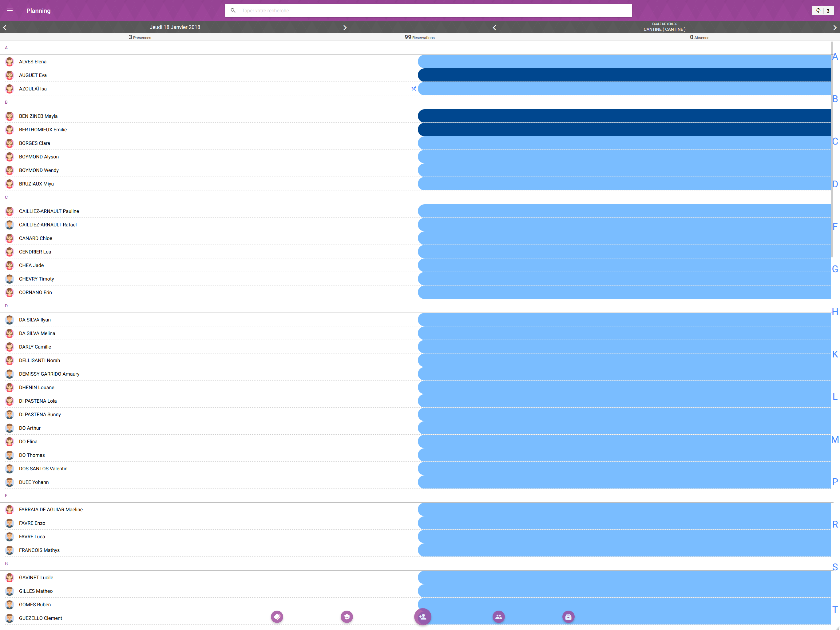This screenshot has width=840, height=630.
Task: Click DEMISSY GARRIDO Amaury's avatar
Action: pos(10,374)
